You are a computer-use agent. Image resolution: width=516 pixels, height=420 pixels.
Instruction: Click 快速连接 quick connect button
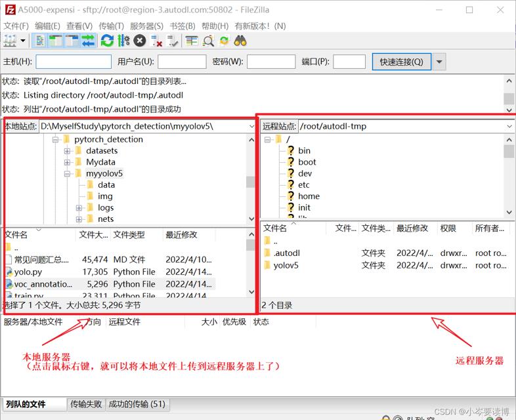tap(402, 62)
